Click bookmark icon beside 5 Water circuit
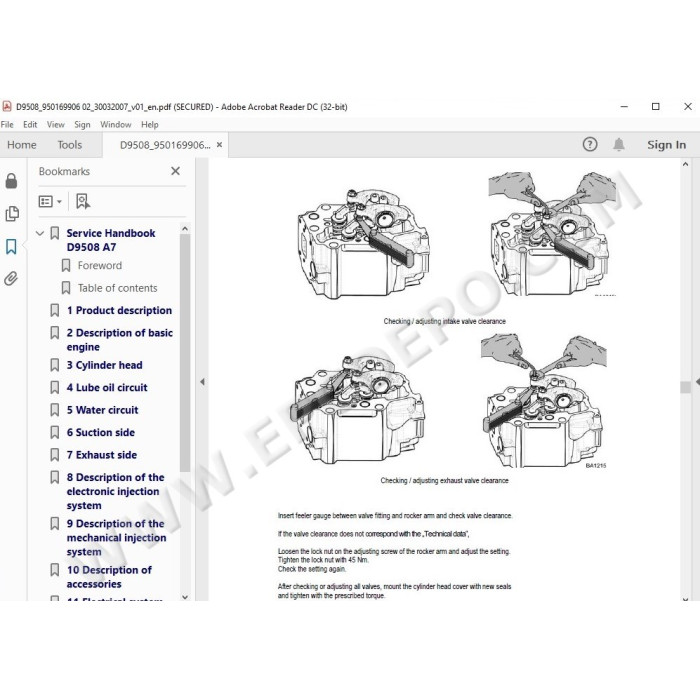Screen dimensions: 700x700 click(54, 410)
